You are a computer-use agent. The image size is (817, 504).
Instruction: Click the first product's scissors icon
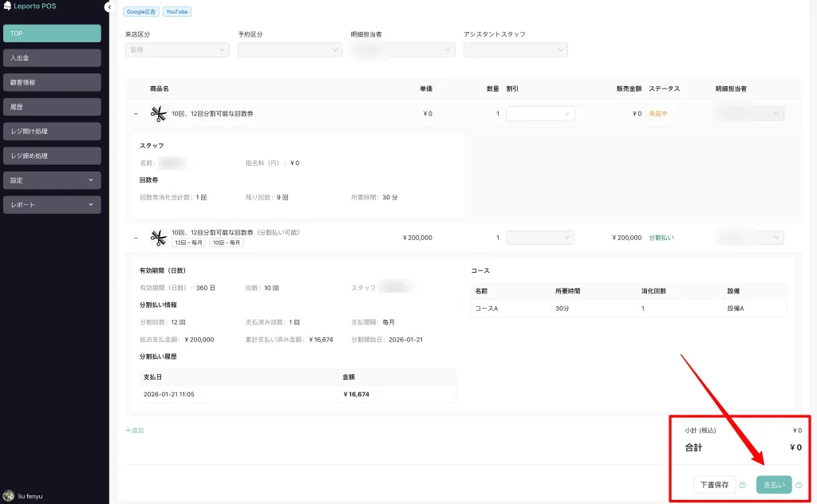[158, 114]
